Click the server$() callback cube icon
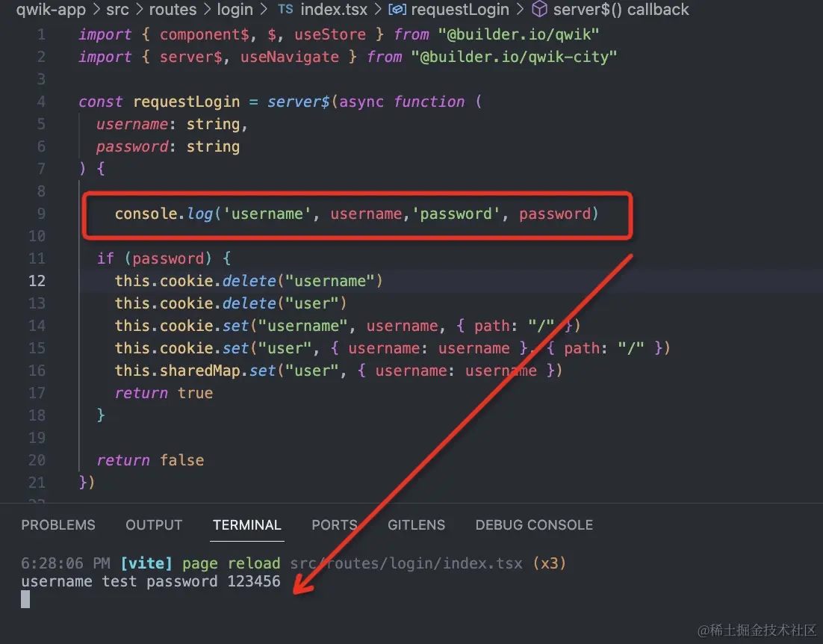Image resolution: width=823 pixels, height=644 pixels. pos(539,10)
